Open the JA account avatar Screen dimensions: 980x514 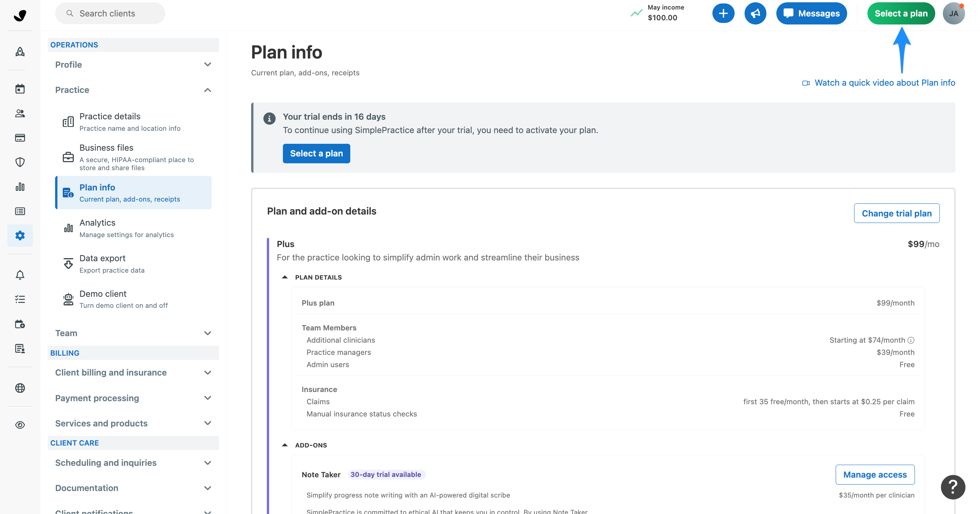click(x=954, y=13)
